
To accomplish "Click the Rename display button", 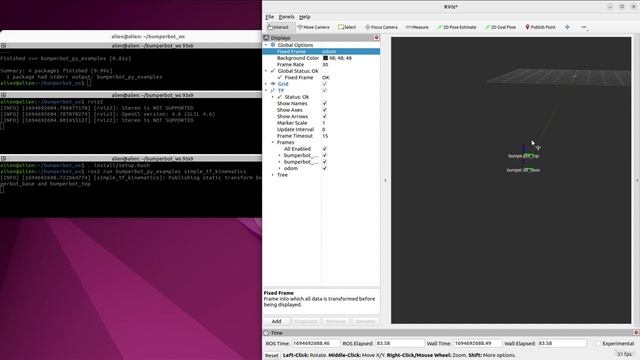I will point(365,321).
